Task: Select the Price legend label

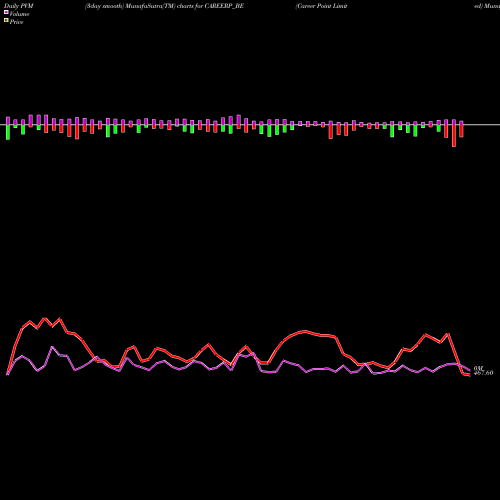Action: pos(16,22)
